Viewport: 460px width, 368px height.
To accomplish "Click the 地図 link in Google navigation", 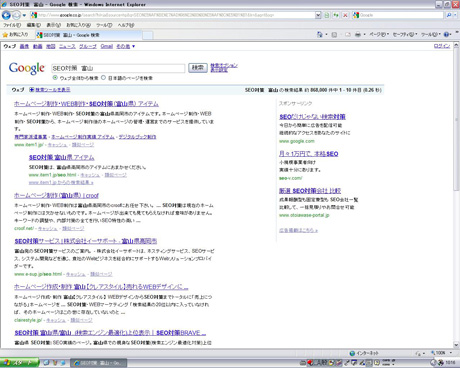I will tap(51, 46).
